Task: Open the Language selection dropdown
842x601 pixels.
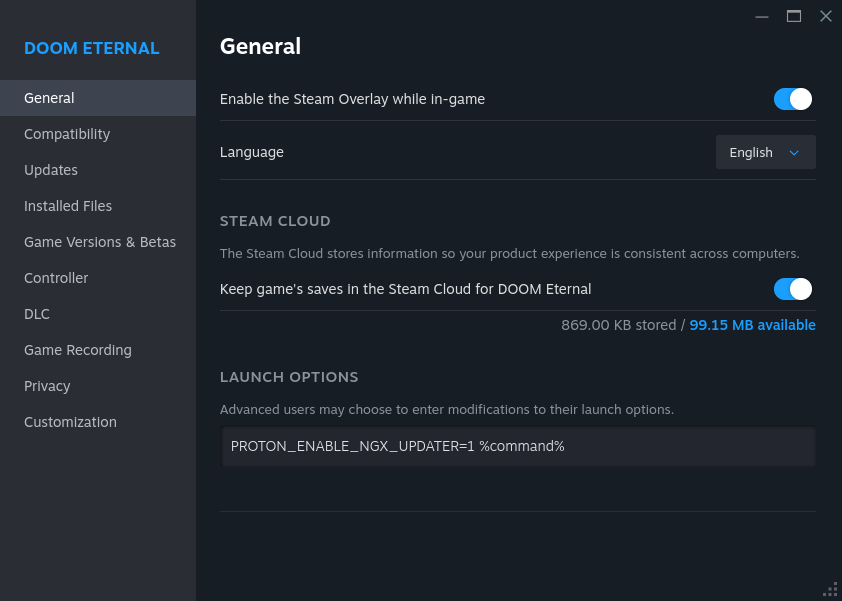Action: coord(765,152)
